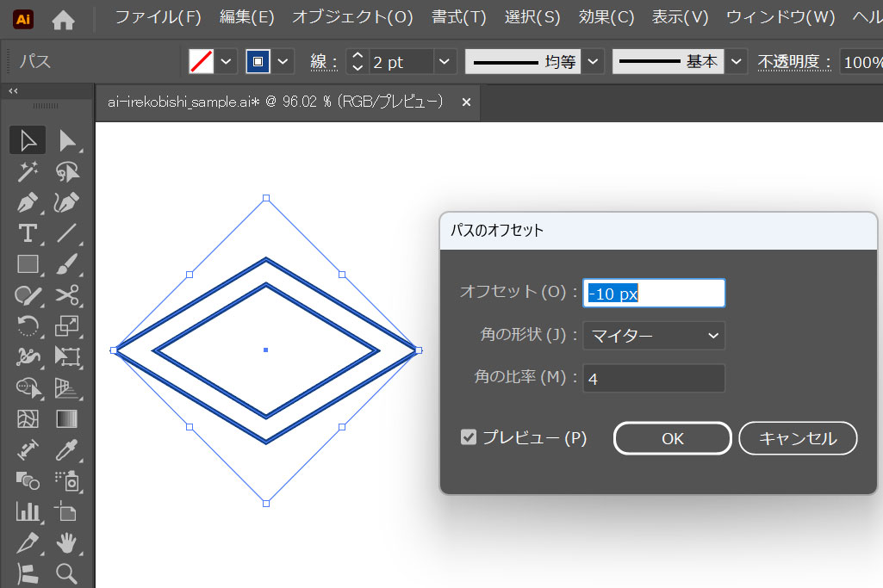Viewport: 883px width, 588px height.
Task: Select the Selection tool arrow
Action: pos(28,140)
